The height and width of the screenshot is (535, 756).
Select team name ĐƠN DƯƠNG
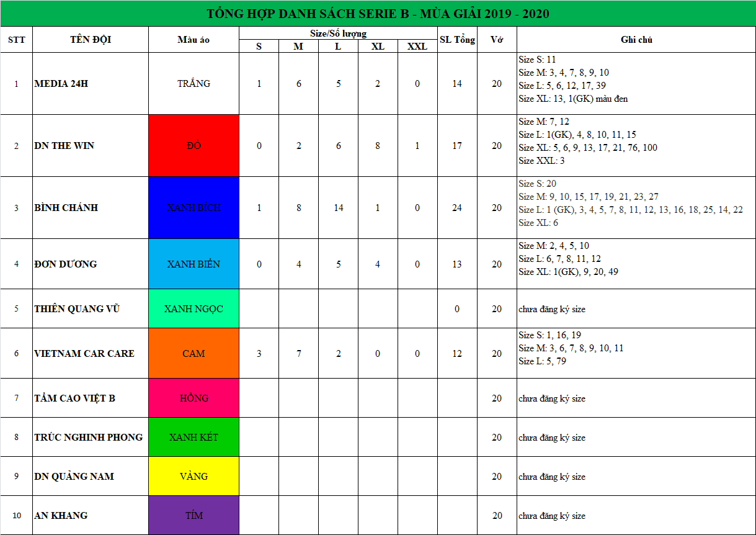click(x=65, y=264)
